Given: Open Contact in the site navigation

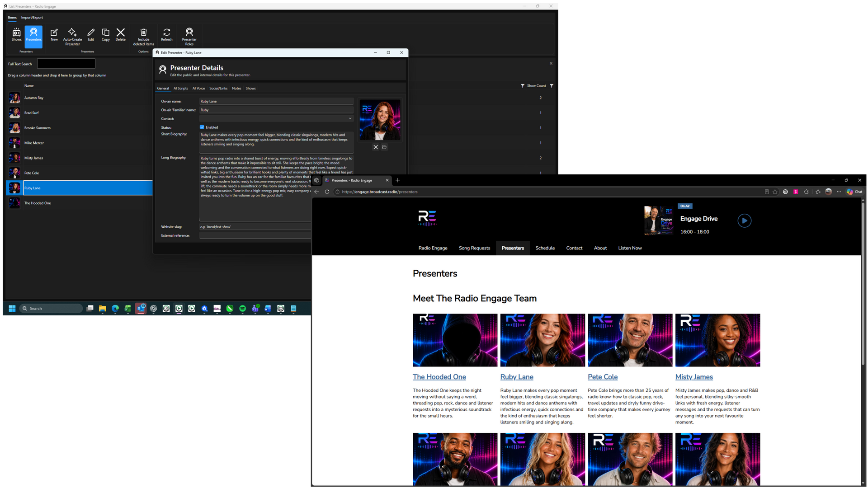Looking at the screenshot, I should (575, 248).
